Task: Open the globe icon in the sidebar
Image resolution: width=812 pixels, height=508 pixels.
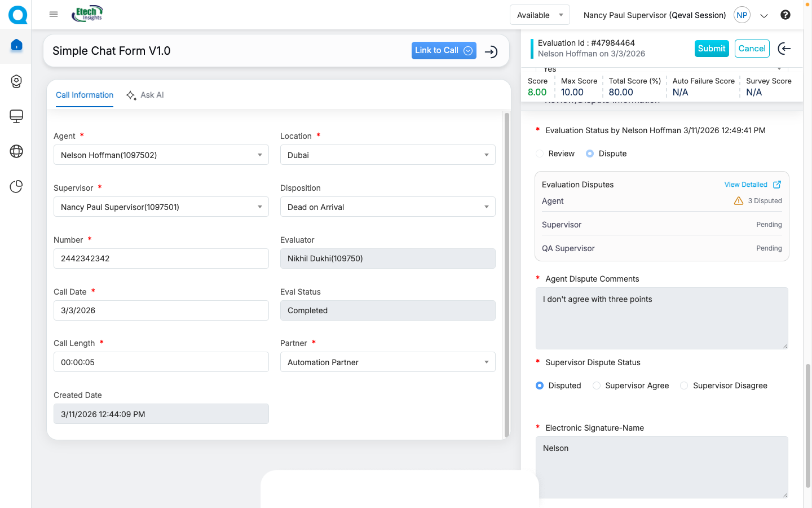Action: [x=16, y=151]
